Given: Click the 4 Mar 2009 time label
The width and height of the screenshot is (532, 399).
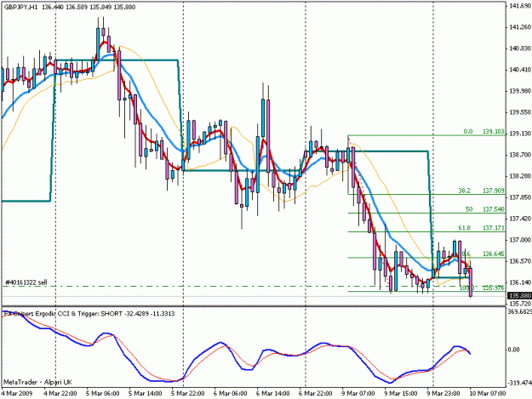Looking at the screenshot, I should click(17, 393).
